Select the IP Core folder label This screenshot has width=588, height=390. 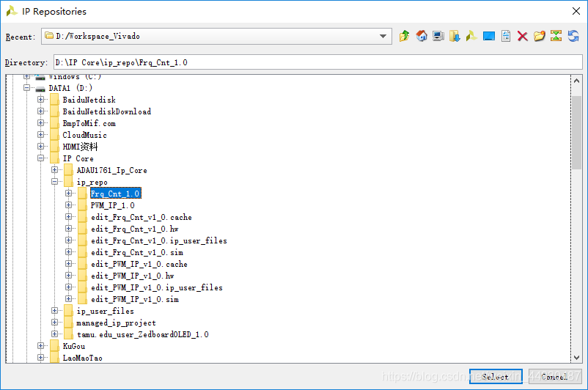[78, 158]
